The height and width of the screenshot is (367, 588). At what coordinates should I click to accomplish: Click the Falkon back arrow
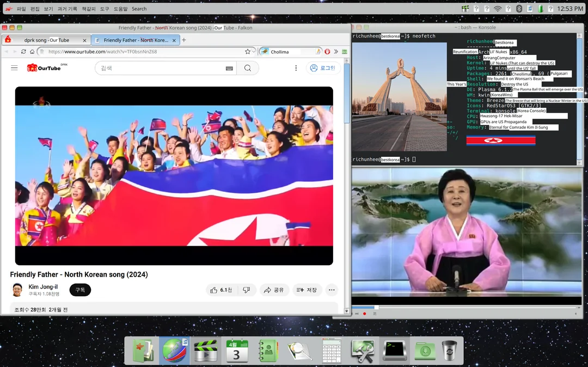point(7,52)
